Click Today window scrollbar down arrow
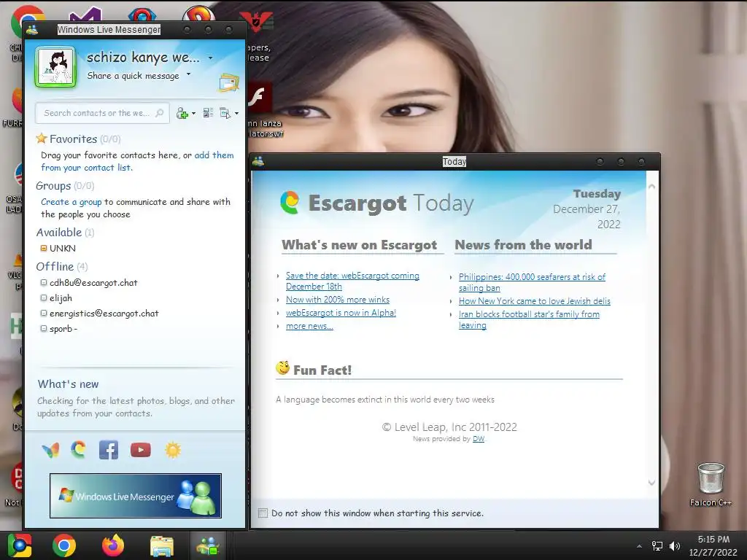The height and width of the screenshot is (560, 747). [651, 483]
